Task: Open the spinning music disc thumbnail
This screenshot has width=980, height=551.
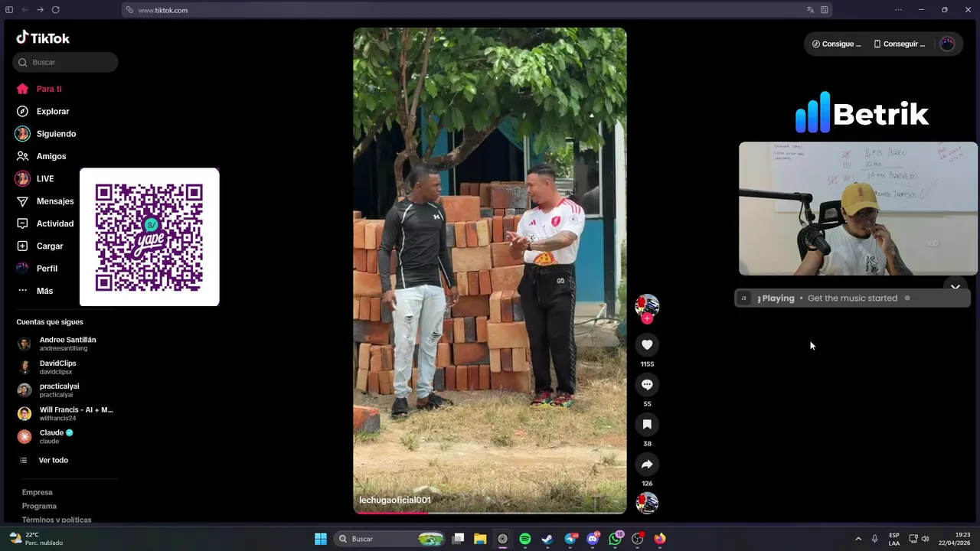Action: click(647, 503)
